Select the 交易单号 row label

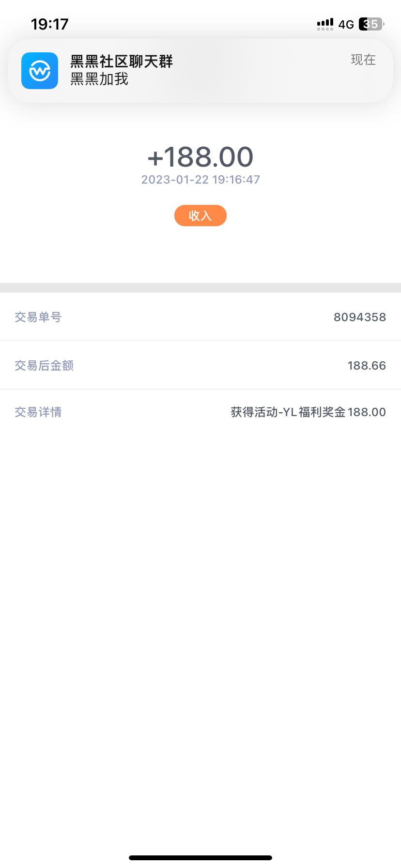pos(38,317)
